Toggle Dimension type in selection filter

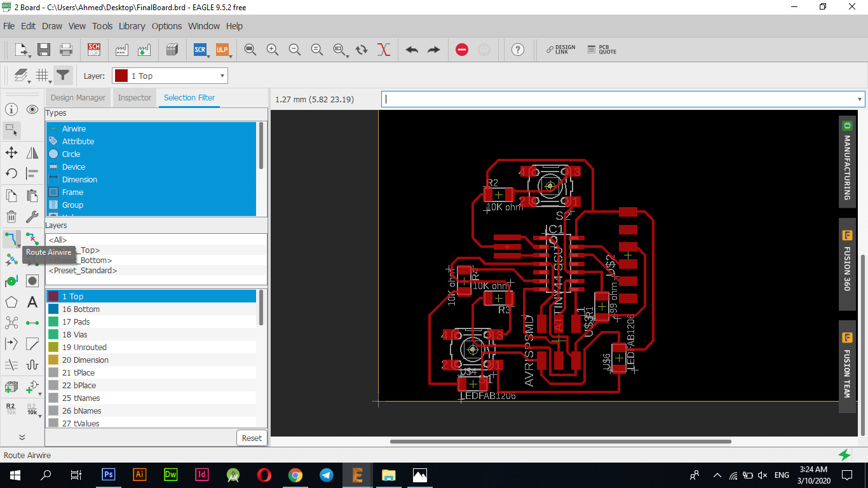click(x=151, y=179)
